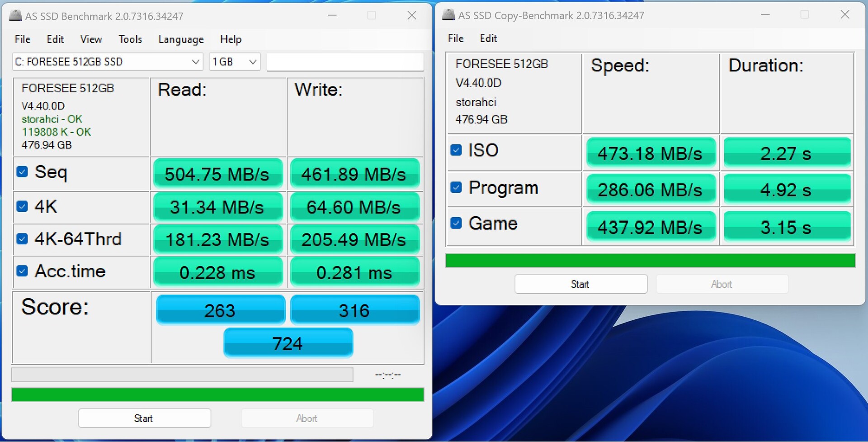
Task: Click the 119808 K - OK alignment text
Action: tap(57, 132)
